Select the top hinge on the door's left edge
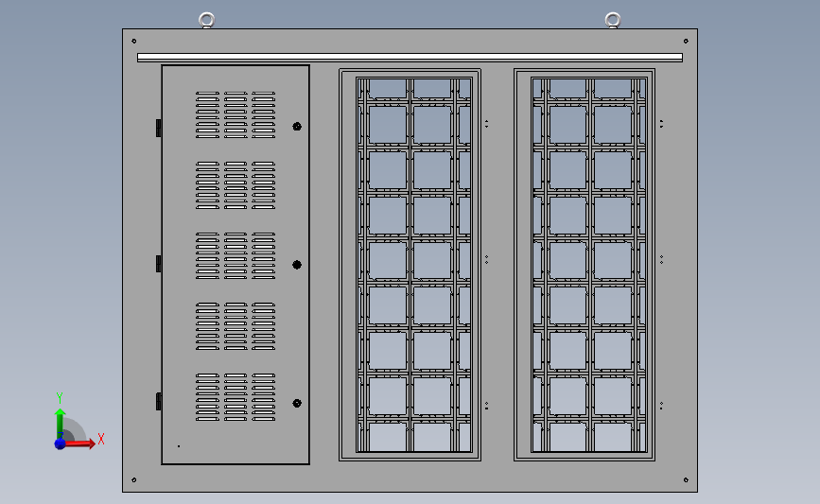820x504 pixels. point(159,128)
